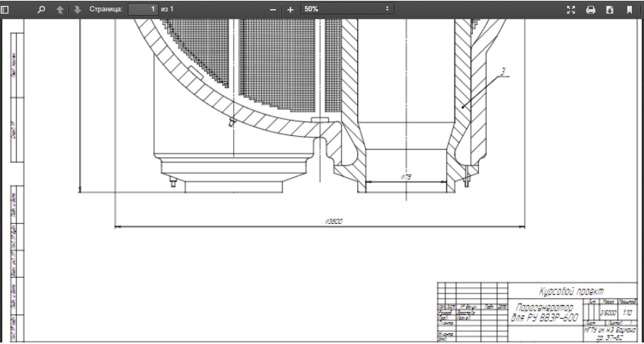Bookmark the current view
This screenshot has height=344, width=644.
point(629,10)
